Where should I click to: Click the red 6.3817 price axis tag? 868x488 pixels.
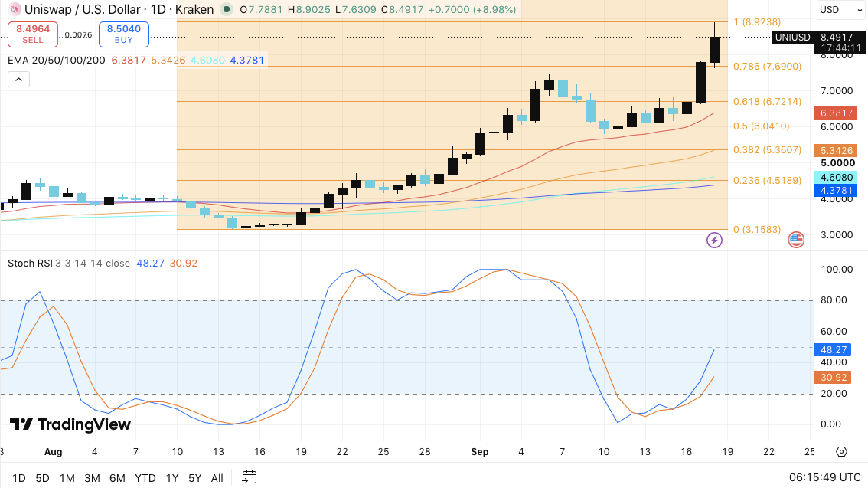point(836,113)
